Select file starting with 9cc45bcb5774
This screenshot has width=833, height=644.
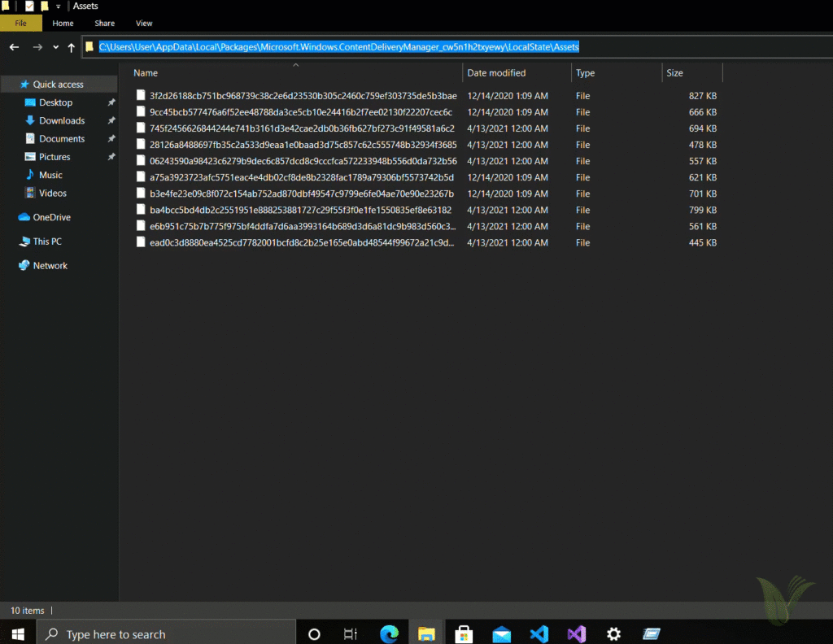301,112
